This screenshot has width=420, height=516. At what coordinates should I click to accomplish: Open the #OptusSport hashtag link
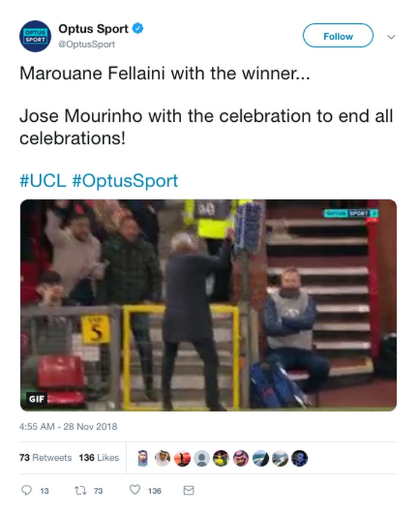(125, 181)
